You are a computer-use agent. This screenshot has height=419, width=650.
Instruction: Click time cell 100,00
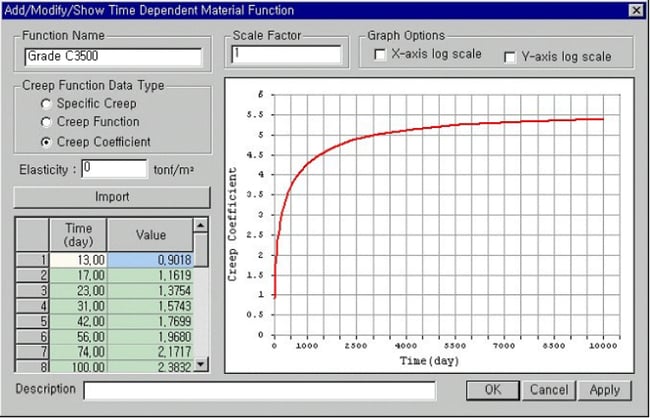(x=78, y=366)
